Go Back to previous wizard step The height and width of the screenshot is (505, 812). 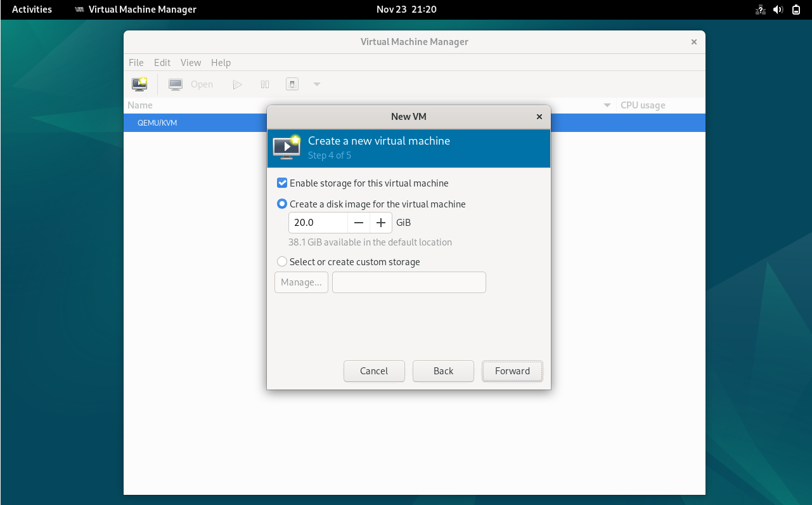(x=443, y=371)
